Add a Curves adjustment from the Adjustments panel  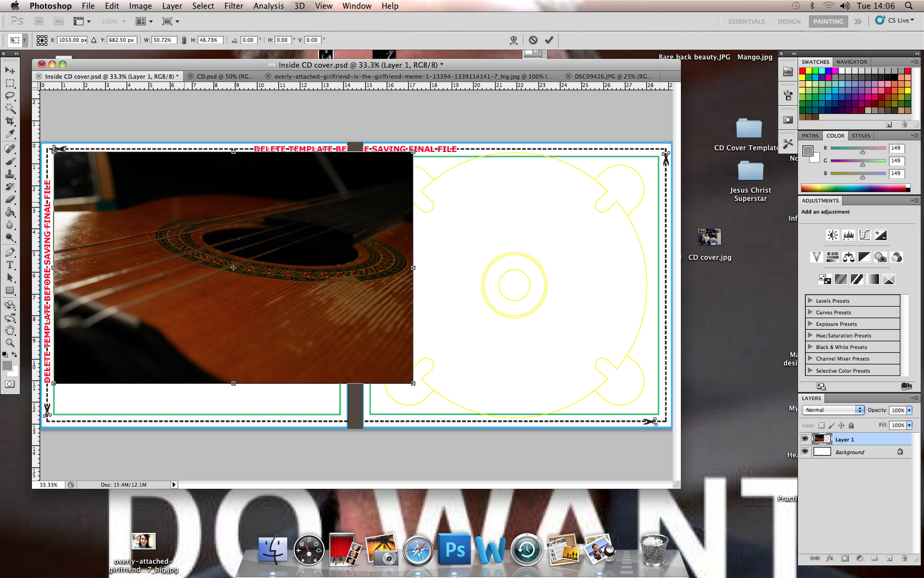coord(865,235)
